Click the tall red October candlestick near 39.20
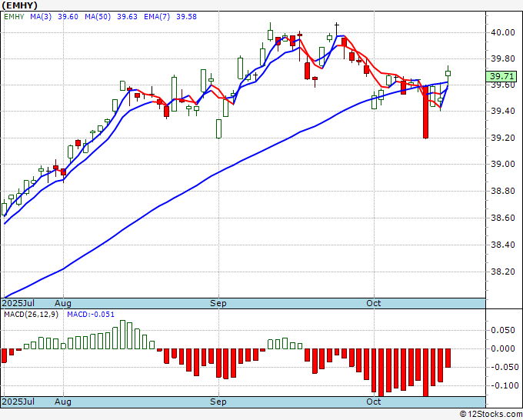Image resolution: width=523 pixels, height=420 pixels. [x=425, y=112]
